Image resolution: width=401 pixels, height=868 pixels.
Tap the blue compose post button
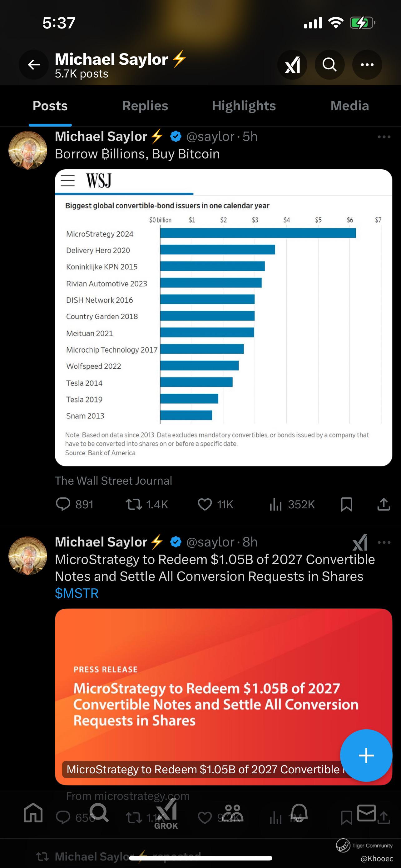366,755
